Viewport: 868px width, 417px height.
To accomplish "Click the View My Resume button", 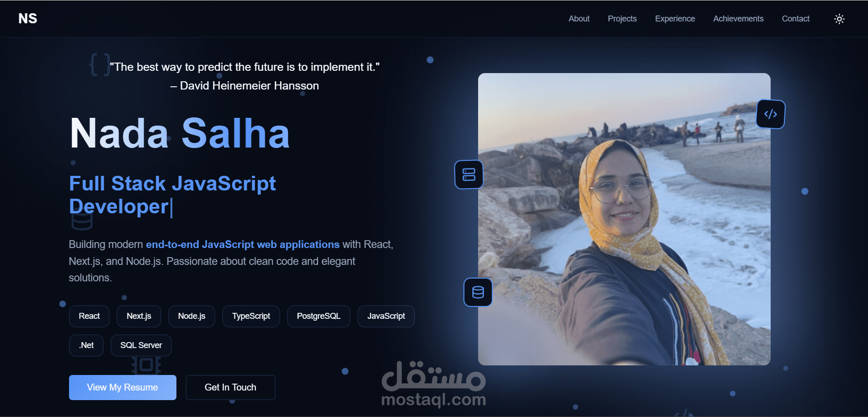I will pos(122,387).
